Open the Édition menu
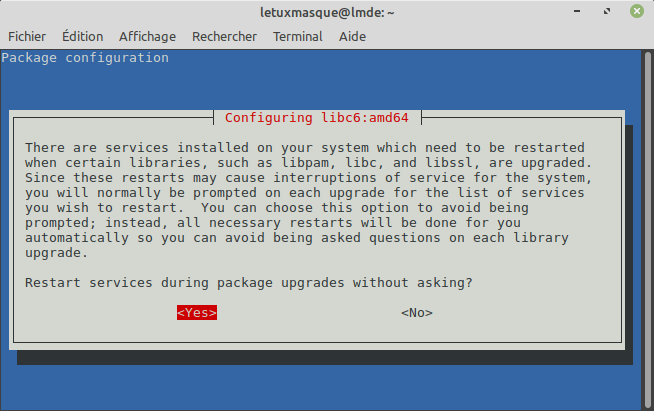Image resolution: width=654 pixels, height=411 pixels. (82, 36)
